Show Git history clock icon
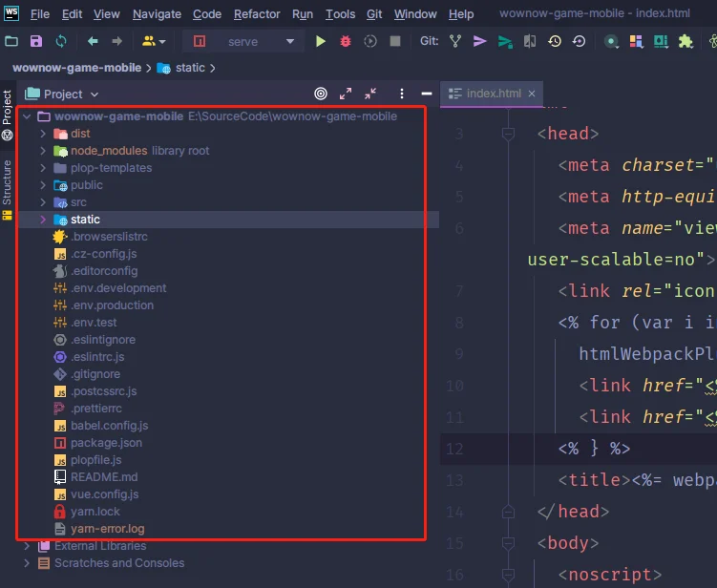717x588 pixels. (554, 42)
